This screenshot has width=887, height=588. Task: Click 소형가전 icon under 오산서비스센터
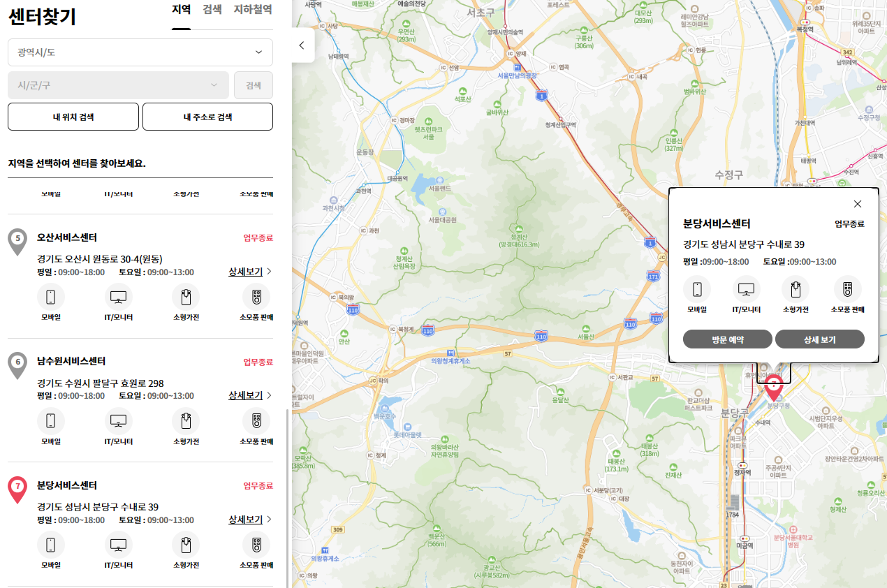pos(186,297)
